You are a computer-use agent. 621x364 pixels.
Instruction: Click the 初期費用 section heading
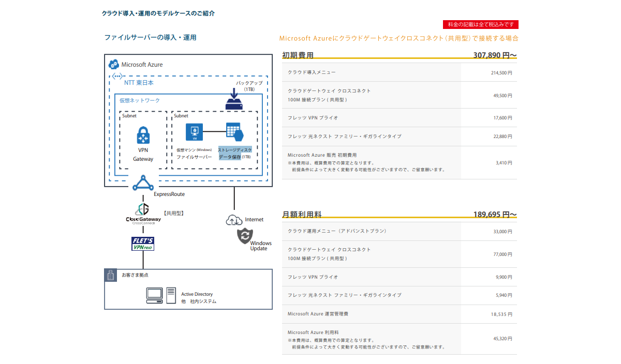298,55
